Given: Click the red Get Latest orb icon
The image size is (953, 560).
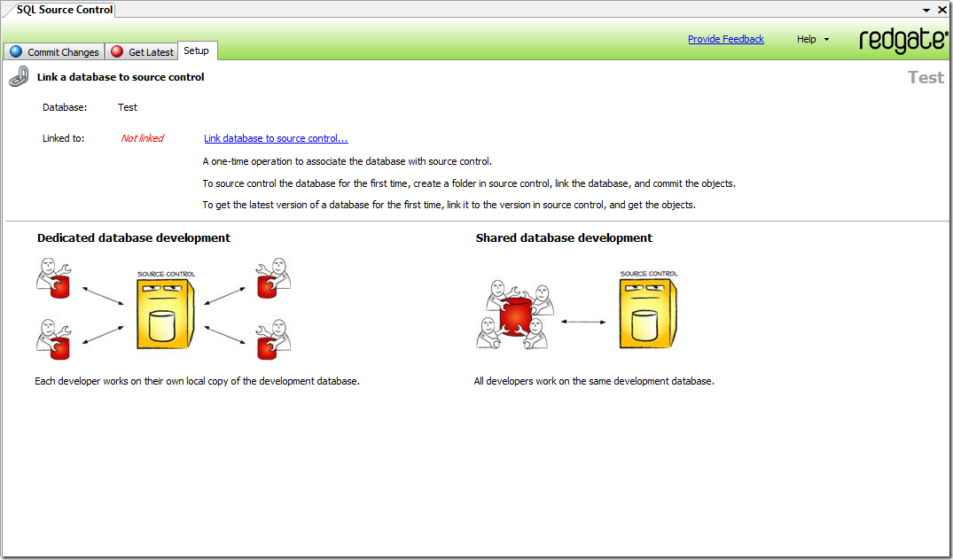Looking at the screenshot, I should 117,51.
